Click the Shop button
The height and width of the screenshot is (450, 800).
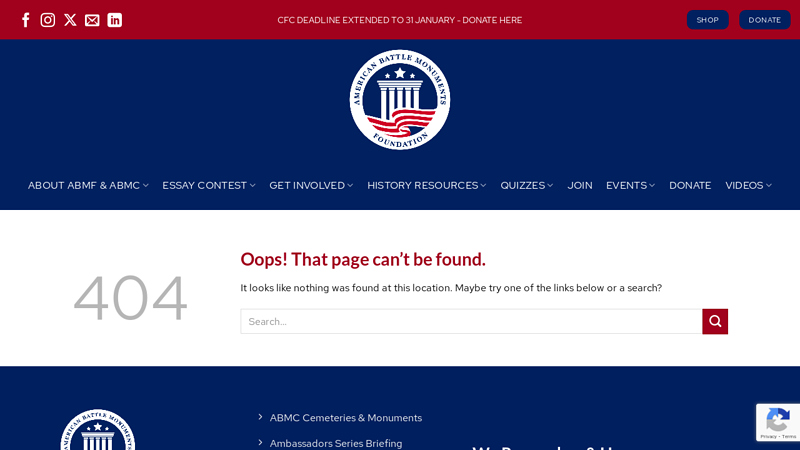click(707, 20)
